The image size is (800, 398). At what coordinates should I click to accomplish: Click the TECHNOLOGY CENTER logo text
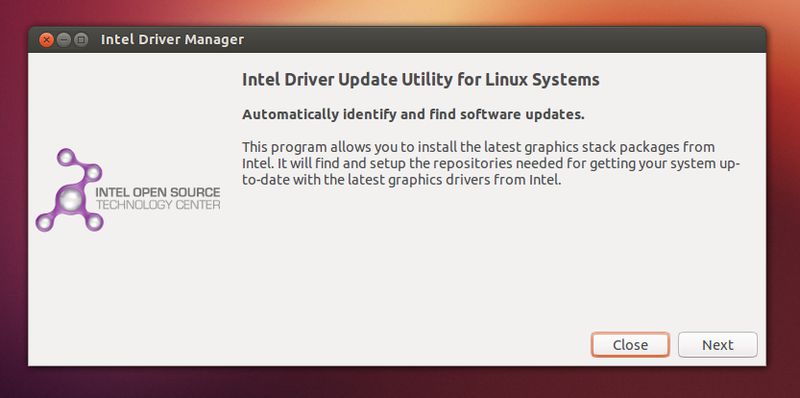click(158, 205)
